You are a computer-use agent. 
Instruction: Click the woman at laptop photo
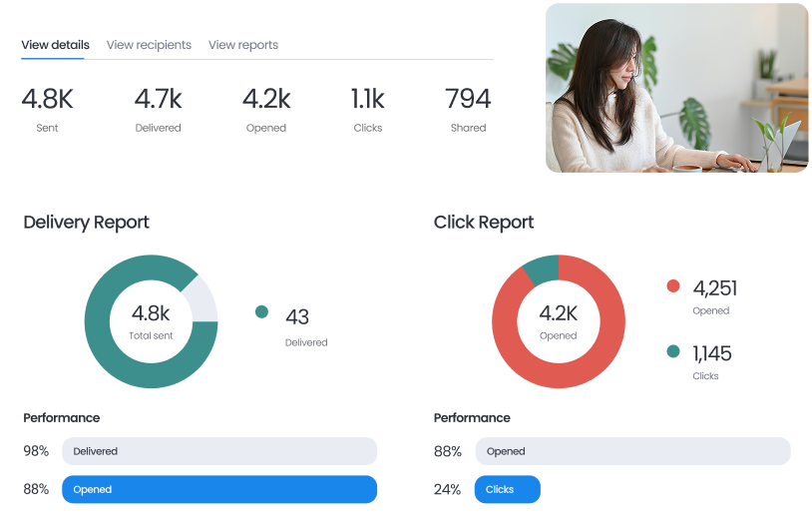tap(676, 88)
